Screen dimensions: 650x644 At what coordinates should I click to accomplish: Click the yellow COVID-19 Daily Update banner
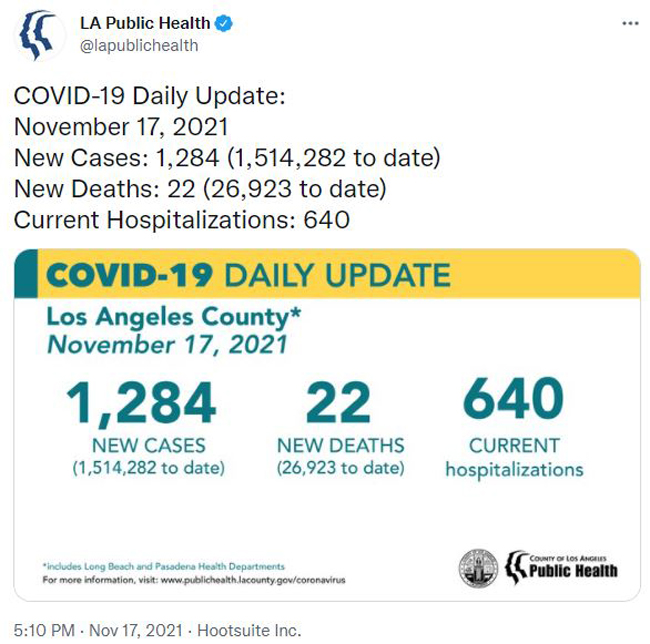(327, 274)
